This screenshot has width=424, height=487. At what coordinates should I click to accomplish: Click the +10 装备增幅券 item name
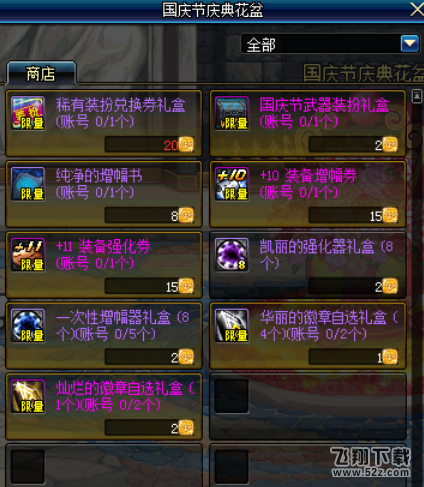point(308,176)
